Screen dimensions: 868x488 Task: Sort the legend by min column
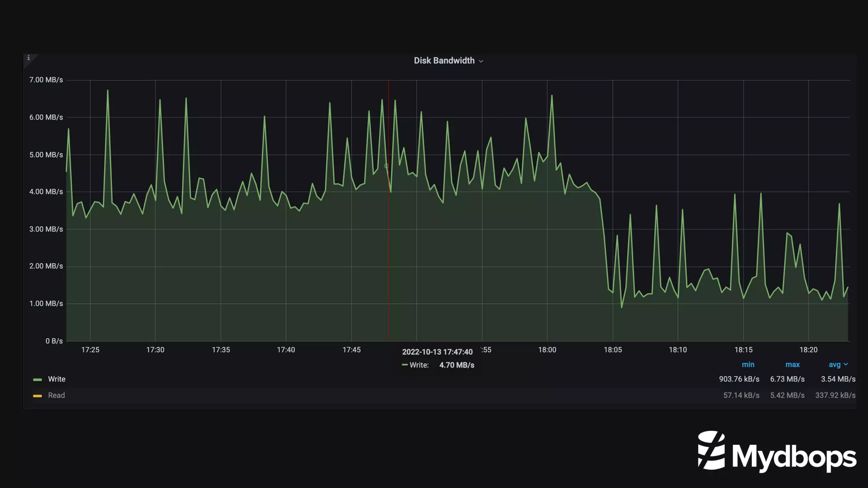748,365
